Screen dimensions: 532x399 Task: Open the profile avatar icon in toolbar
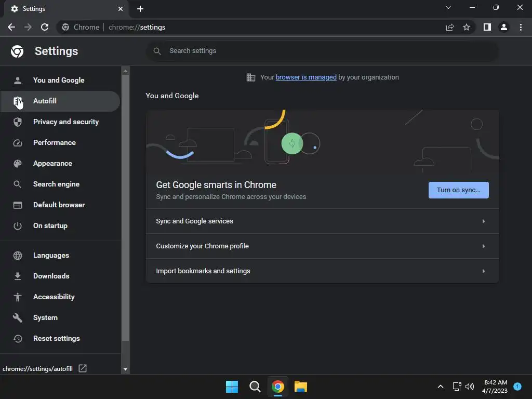[504, 27]
